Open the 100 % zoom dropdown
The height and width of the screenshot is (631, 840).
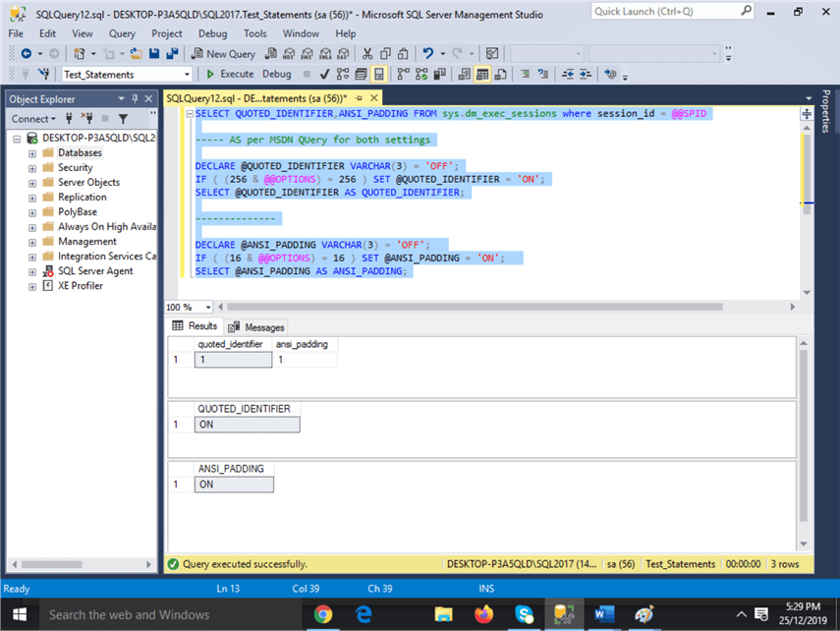pyautogui.click(x=208, y=308)
